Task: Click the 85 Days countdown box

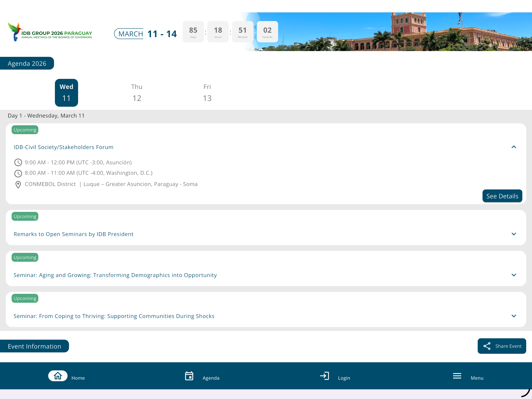Action: coord(193,32)
